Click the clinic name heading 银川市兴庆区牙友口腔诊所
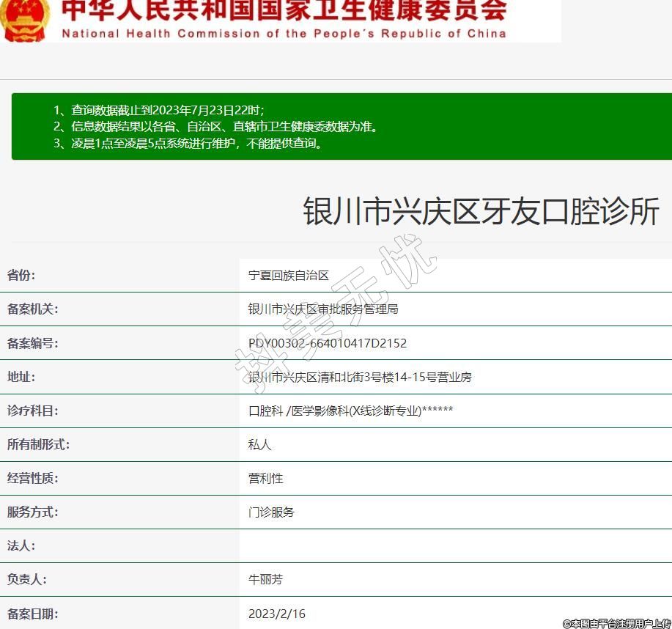672x629 pixels. click(x=481, y=212)
